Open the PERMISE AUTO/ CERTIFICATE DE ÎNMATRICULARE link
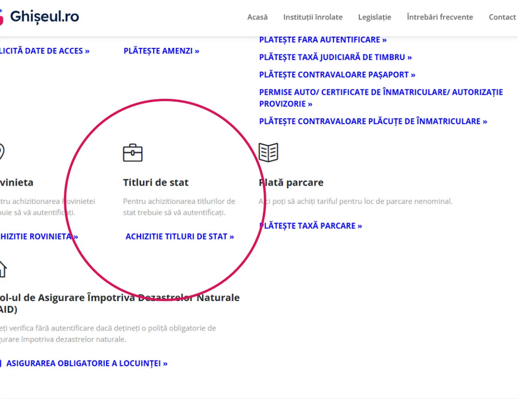Screen dimensions: 532x399 (x=380, y=93)
